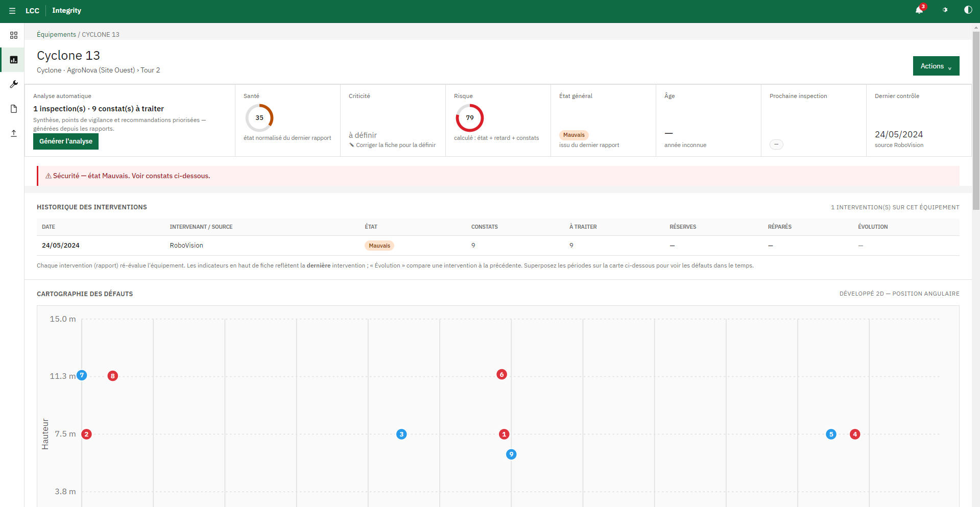Open the upload sidebar icon
The height and width of the screenshot is (507, 980).
tap(14, 133)
